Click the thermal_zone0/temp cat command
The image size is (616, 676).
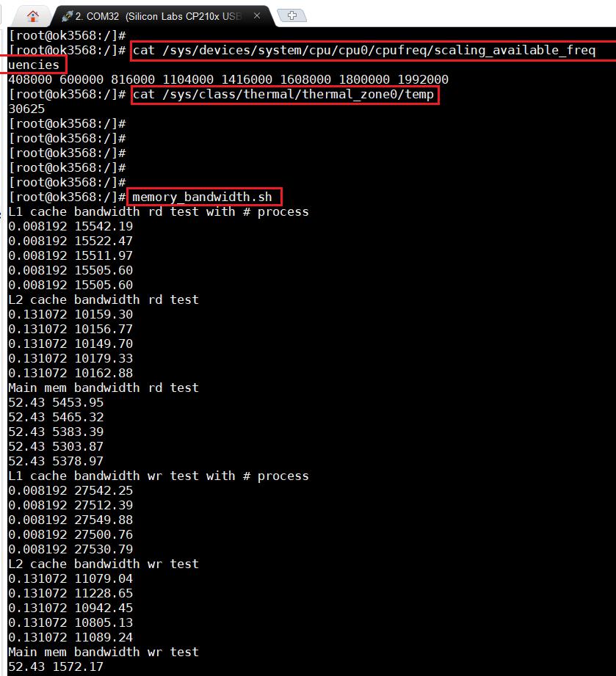pos(283,95)
